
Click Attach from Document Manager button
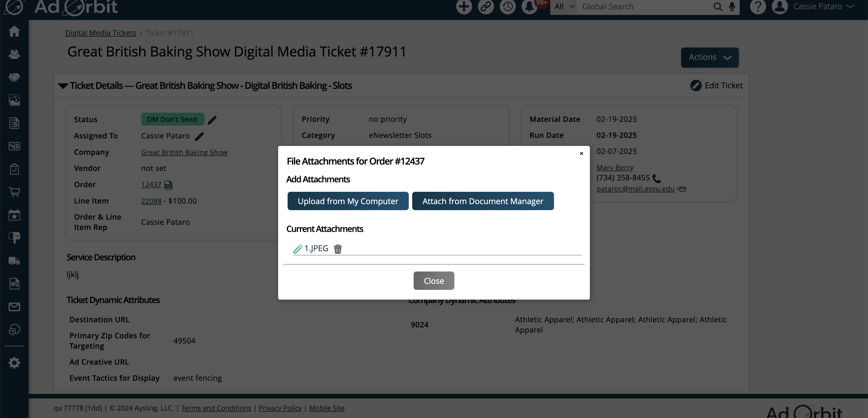pos(483,201)
